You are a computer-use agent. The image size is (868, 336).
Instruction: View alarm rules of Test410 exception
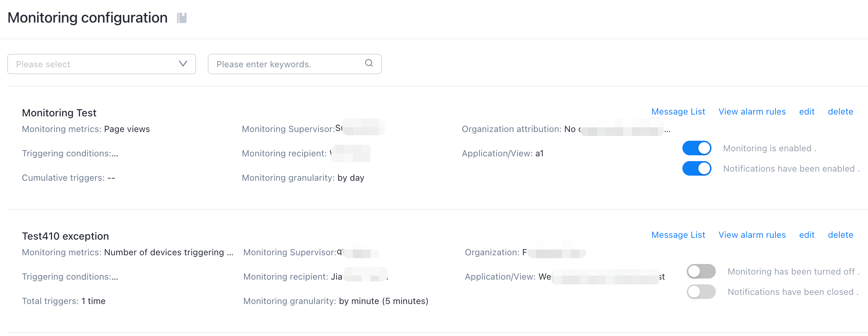tap(752, 235)
